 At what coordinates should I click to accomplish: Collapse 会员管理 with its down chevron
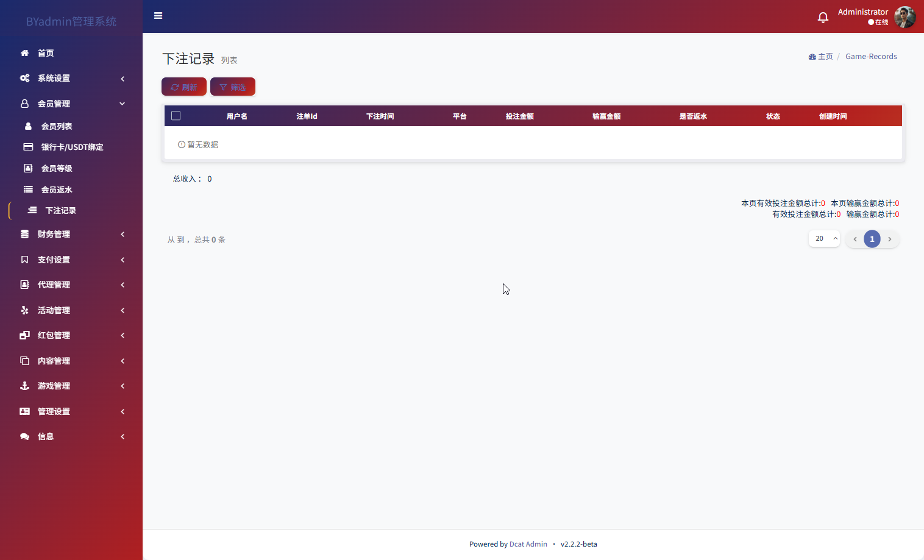123,104
